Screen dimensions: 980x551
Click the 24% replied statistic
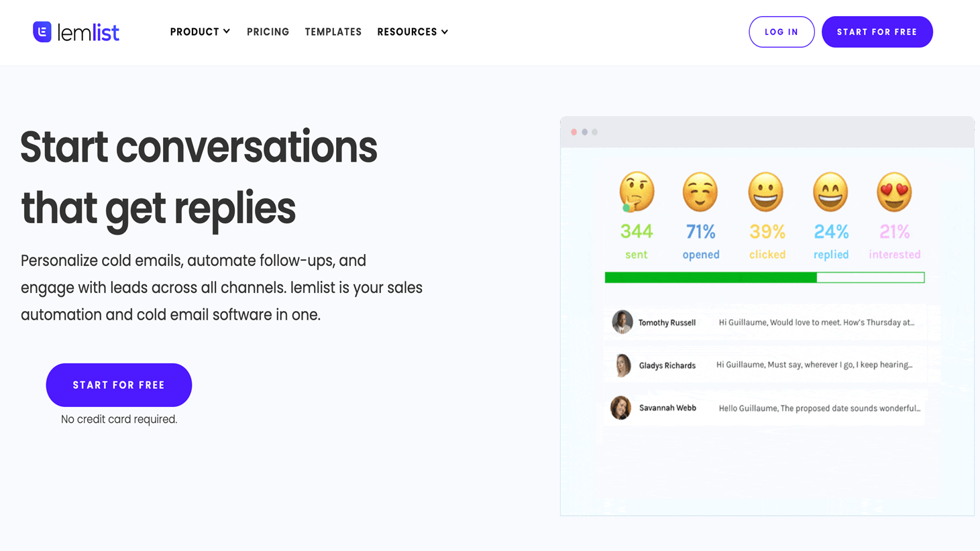[x=831, y=241]
